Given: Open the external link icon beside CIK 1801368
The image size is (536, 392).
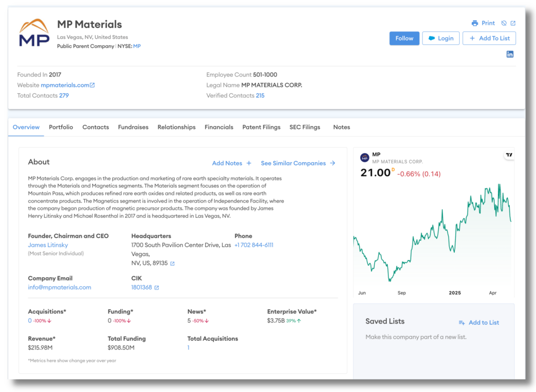Looking at the screenshot, I should coord(157,288).
